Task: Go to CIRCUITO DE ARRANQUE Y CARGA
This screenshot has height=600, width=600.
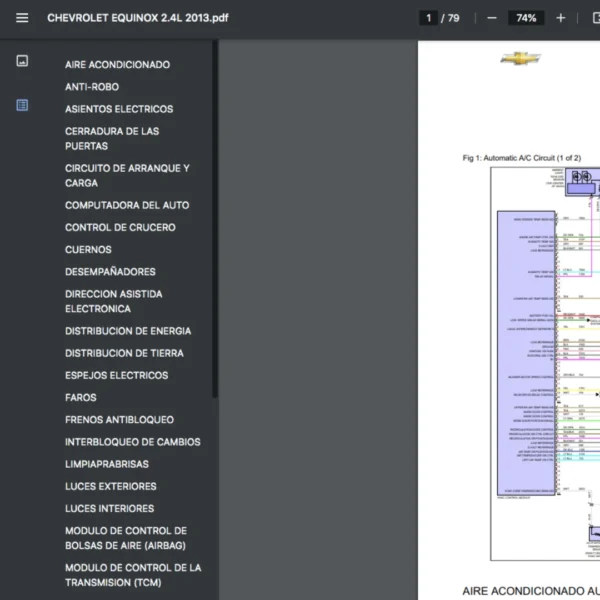Action: click(x=127, y=176)
